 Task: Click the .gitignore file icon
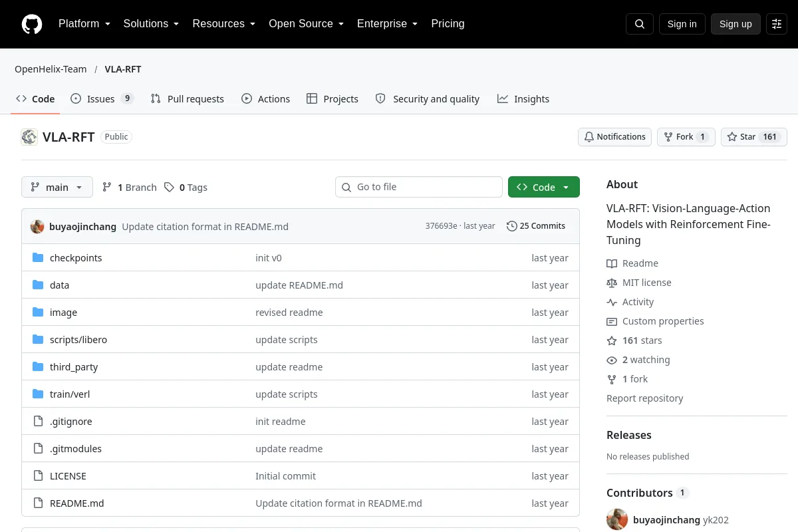tap(38, 422)
